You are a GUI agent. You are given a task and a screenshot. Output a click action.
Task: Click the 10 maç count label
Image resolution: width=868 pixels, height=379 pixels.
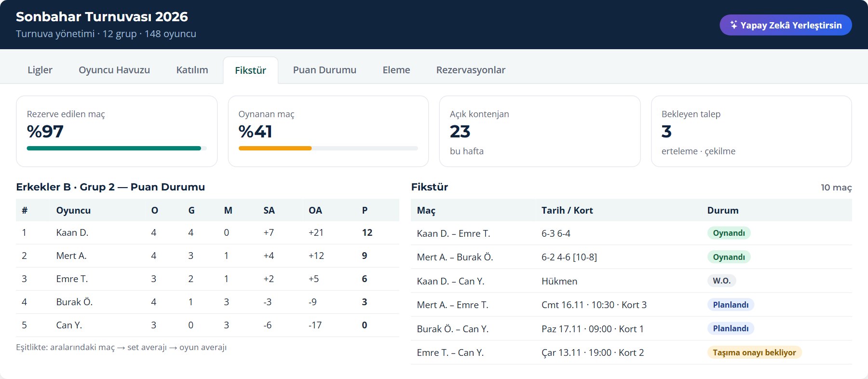(836, 188)
